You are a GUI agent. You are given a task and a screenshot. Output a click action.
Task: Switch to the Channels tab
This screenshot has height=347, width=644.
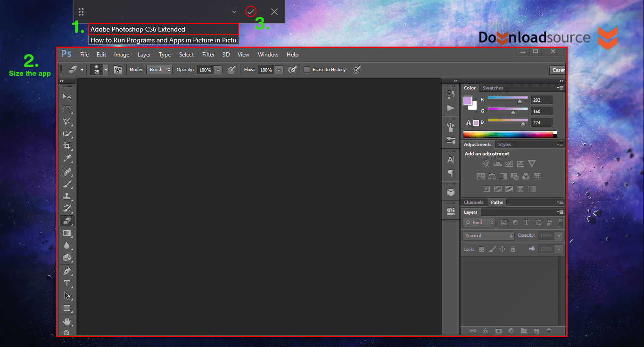tap(474, 202)
